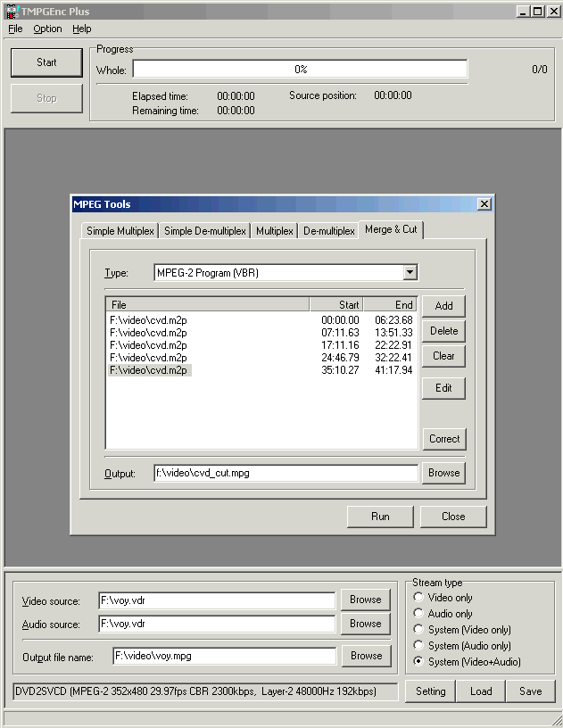563x728 pixels.
Task: Click end time 41:17.94
Action: point(393,370)
